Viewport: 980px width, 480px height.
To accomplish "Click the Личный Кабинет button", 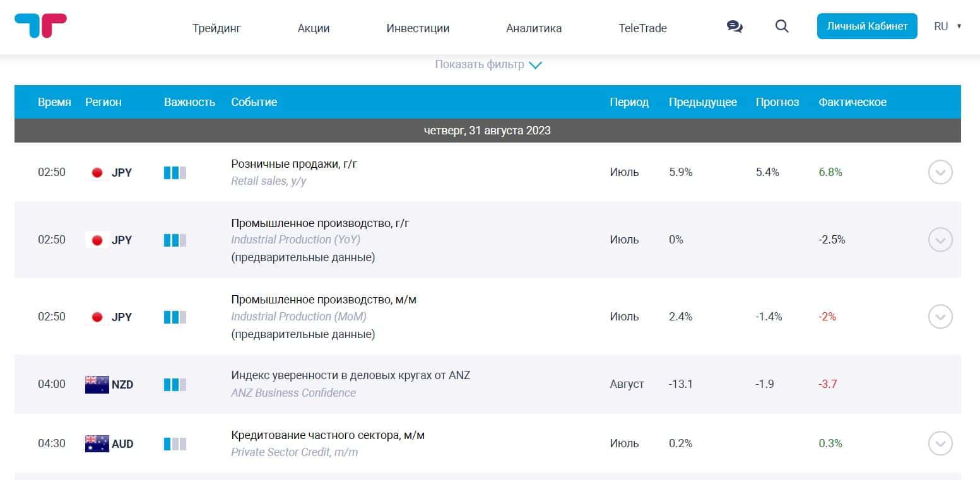I will (867, 26).
